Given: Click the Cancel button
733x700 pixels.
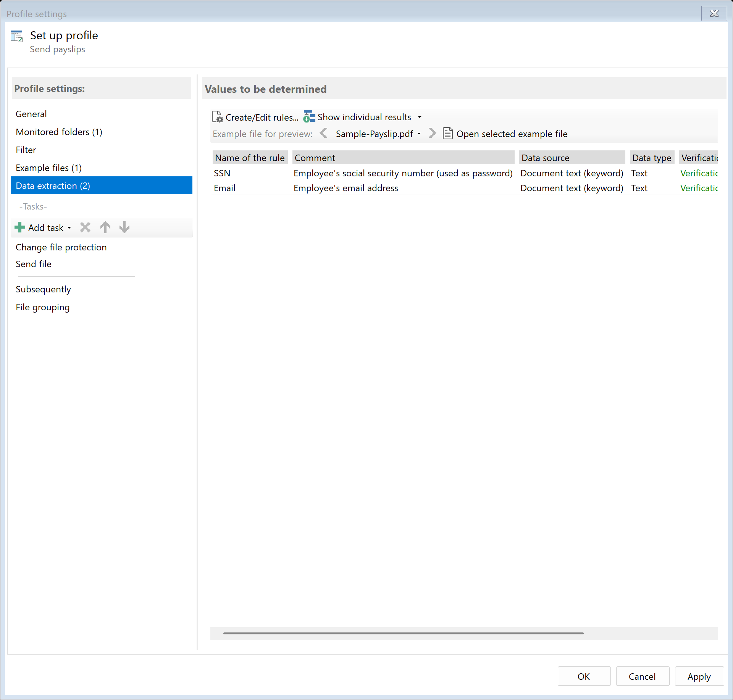Looking at the screenshot, I should [x=642, y=676].
